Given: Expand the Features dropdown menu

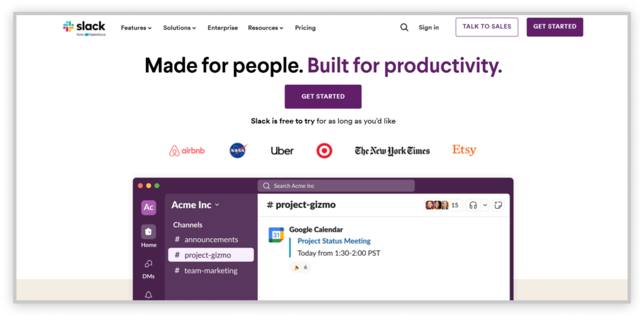Looking at the screenshot, I should coord(136,28).
